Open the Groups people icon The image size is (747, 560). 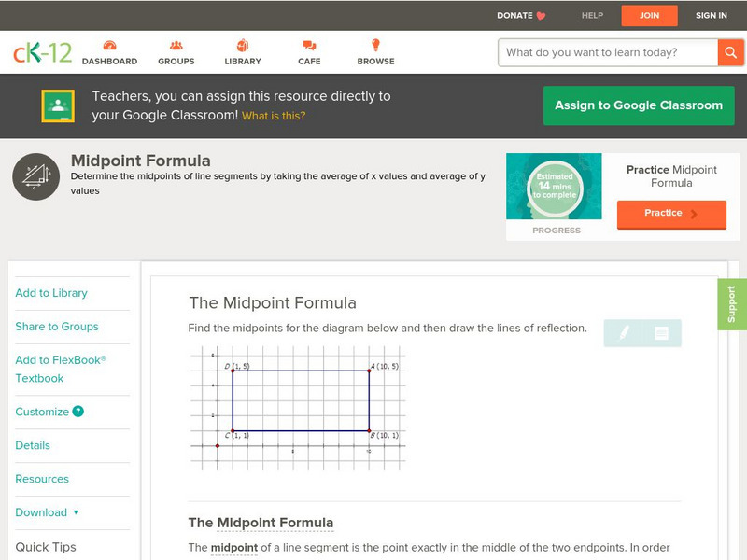tap(176, 45)
